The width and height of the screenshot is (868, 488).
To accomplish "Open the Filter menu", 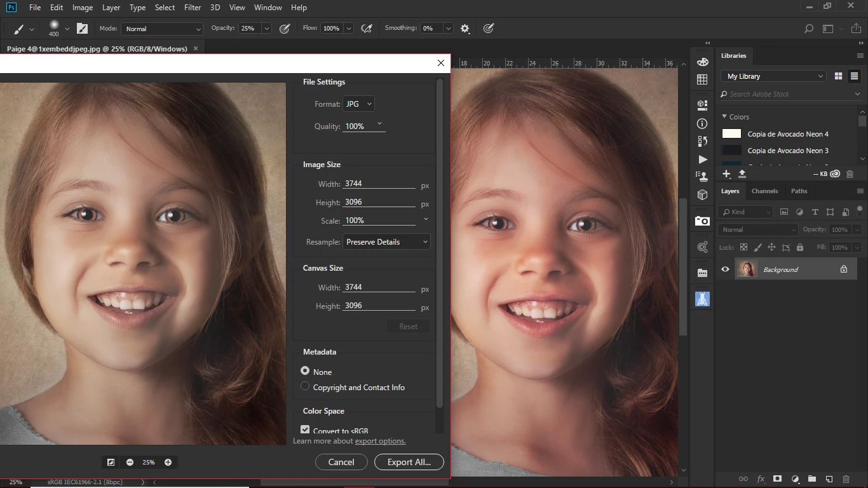I will tap(193, 8).
